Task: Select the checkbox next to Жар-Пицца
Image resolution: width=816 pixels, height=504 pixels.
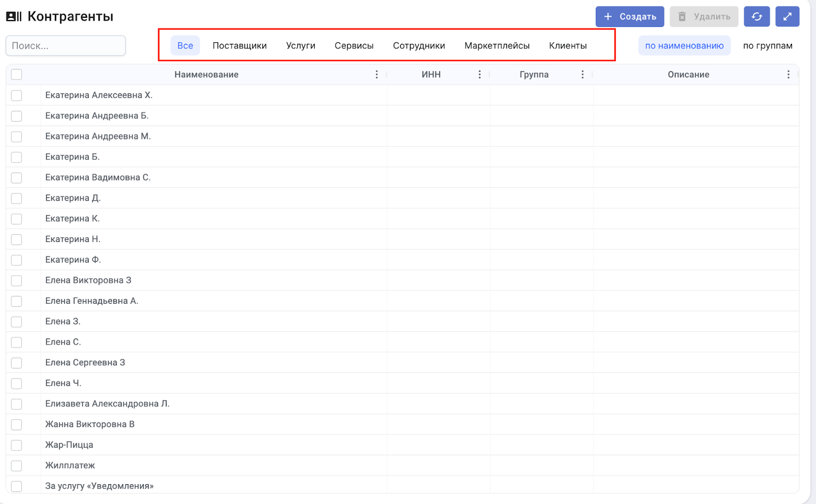Action: pos(17,445)
